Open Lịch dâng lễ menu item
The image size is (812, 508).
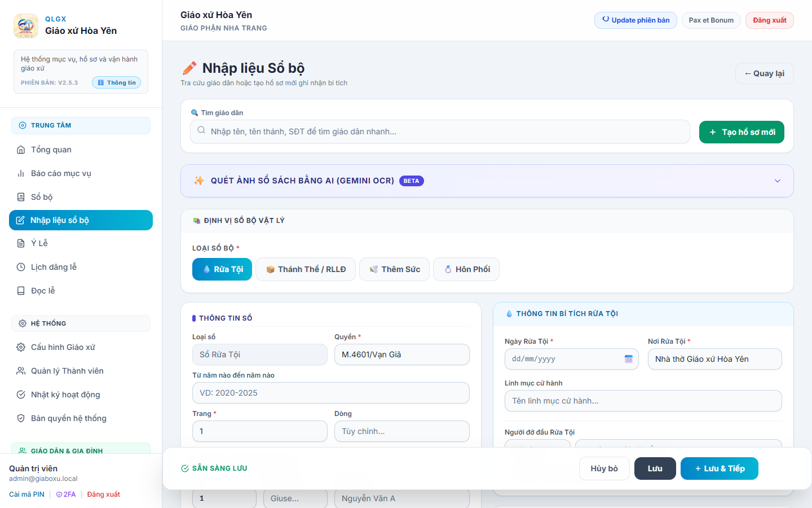coord(81,267)
